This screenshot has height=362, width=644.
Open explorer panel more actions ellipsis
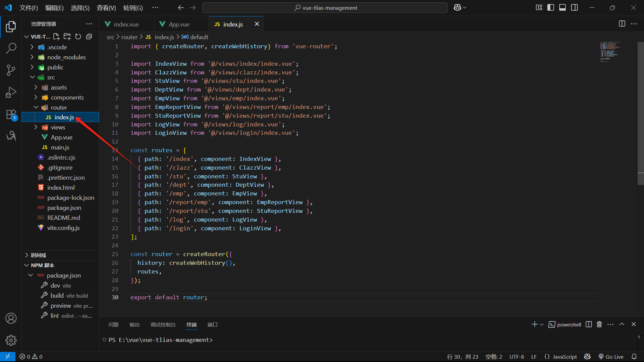click(89, 24)
